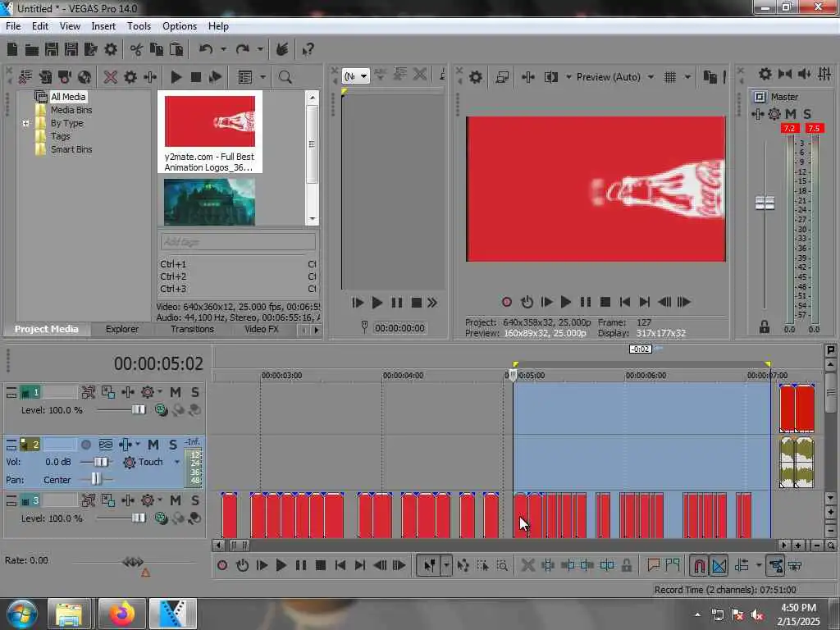
Task: Click track 1 Level slider
Action: click(x=138, y=410)
